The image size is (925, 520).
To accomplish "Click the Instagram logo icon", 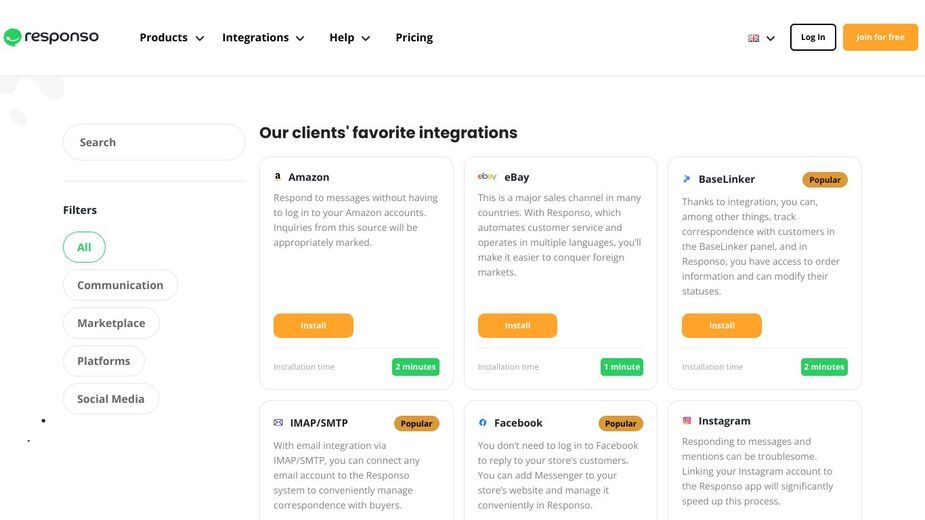I will [x=687, y=421].
